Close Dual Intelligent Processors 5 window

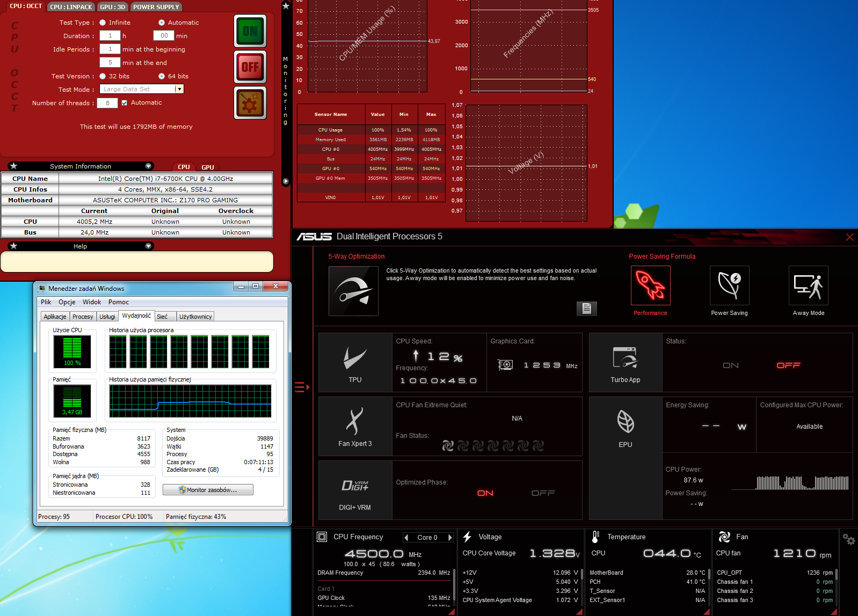[849, 237]
